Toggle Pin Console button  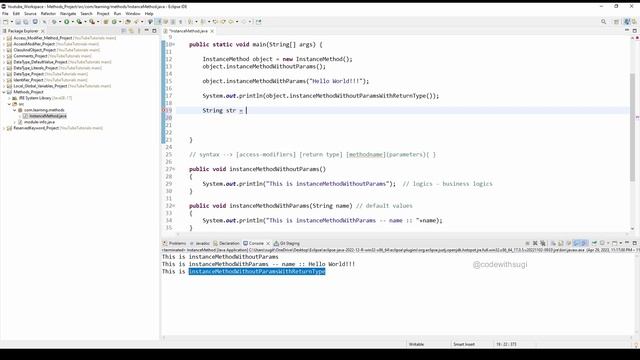click(594, 243)
